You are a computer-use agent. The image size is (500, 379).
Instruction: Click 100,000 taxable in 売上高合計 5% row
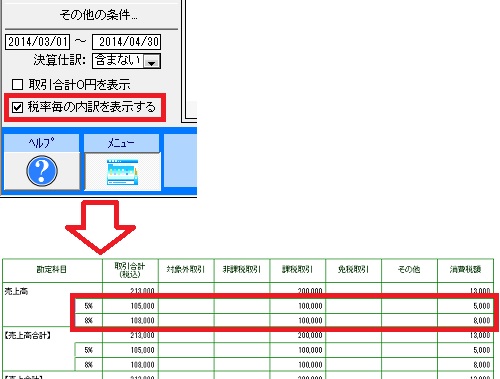click(x=310, y=350)
